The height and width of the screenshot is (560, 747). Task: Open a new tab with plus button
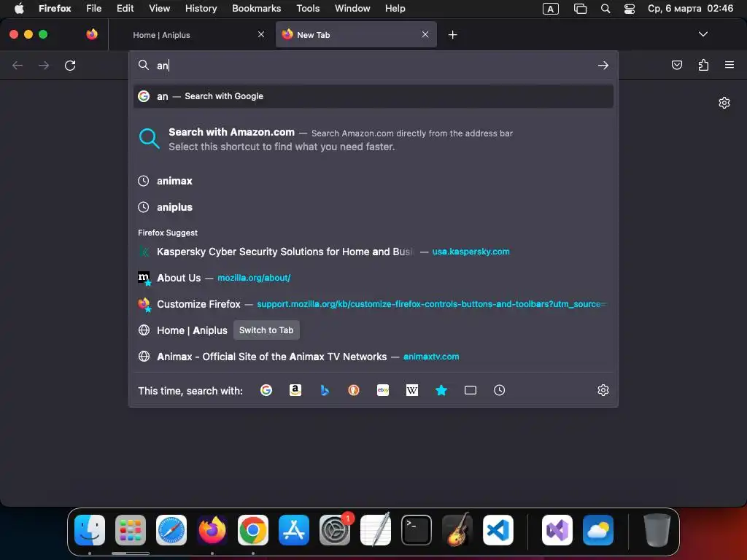452,35
